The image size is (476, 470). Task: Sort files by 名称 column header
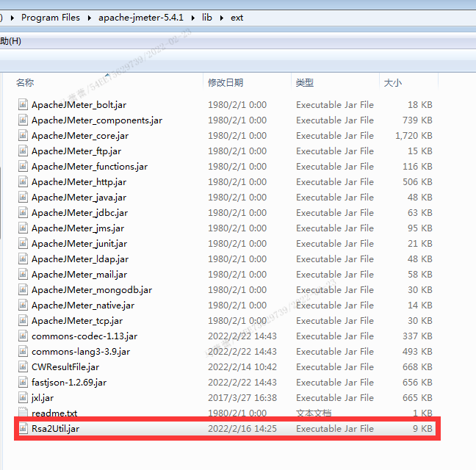tap(25, 82)
